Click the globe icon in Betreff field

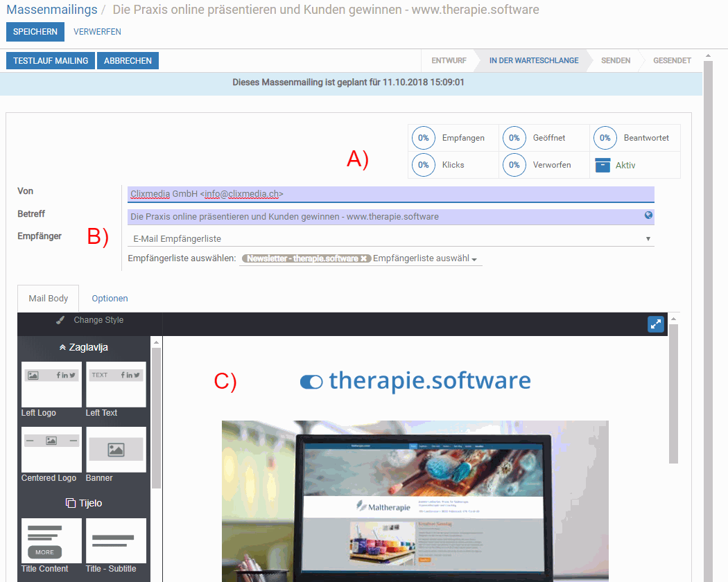(648, 215)
